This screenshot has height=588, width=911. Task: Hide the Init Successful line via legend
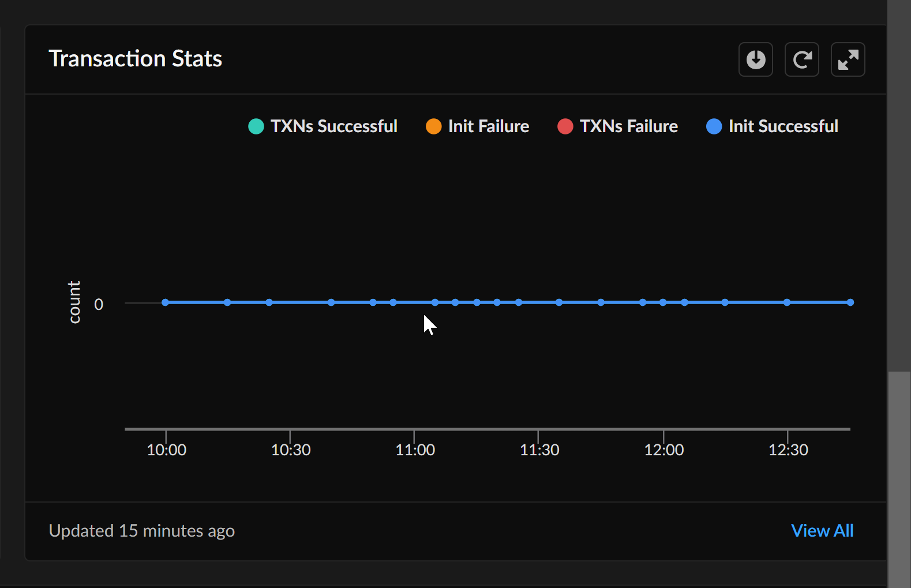click(x=783, y=126)
